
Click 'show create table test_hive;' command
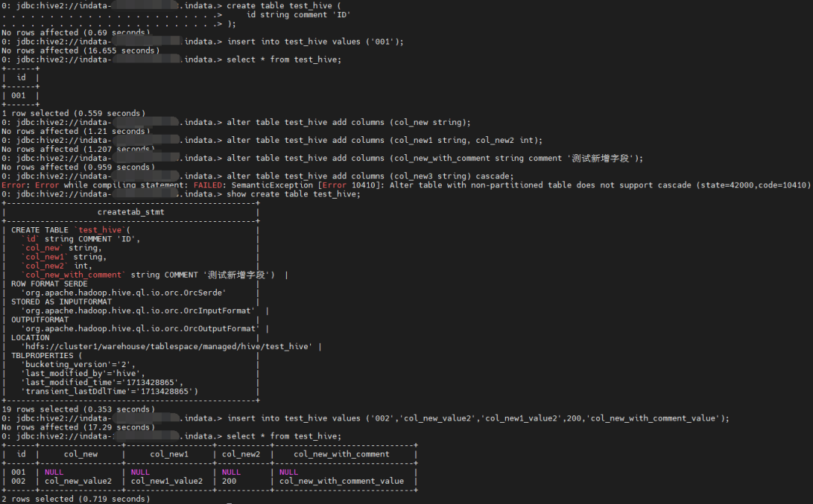293,194
